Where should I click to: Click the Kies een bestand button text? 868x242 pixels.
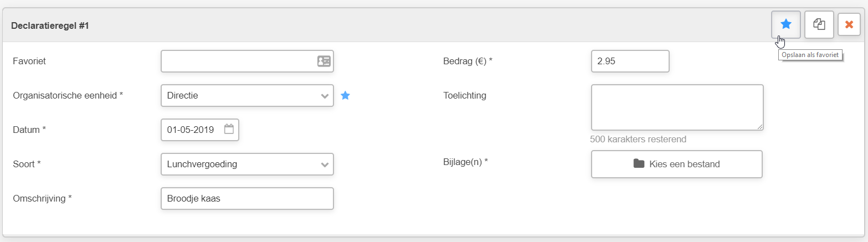tap(685, 164)
